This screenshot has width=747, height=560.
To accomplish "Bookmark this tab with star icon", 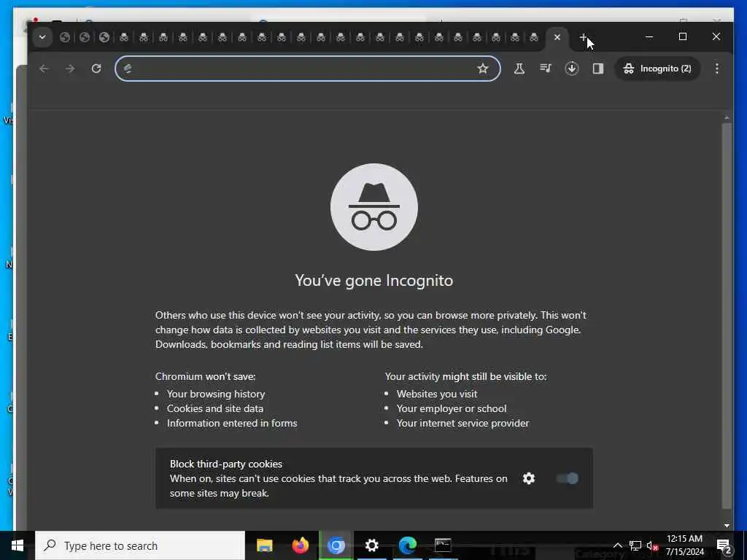I will [483, 69].
